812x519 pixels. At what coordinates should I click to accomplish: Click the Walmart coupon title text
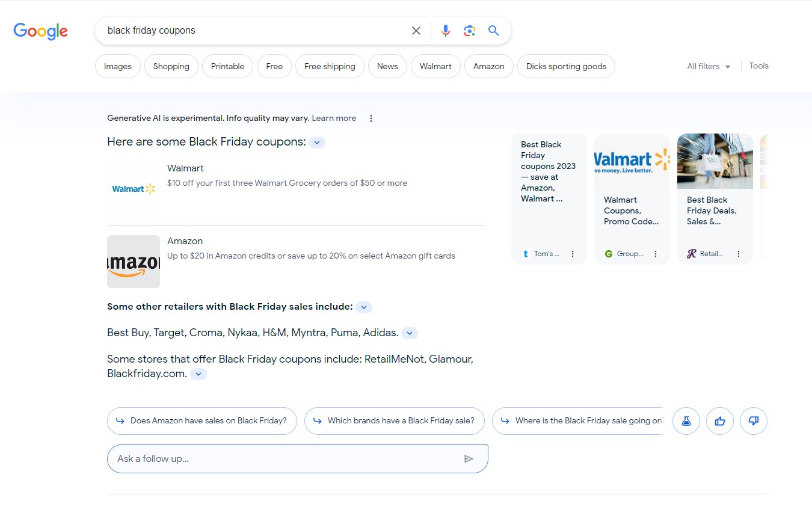coord(185,168)
